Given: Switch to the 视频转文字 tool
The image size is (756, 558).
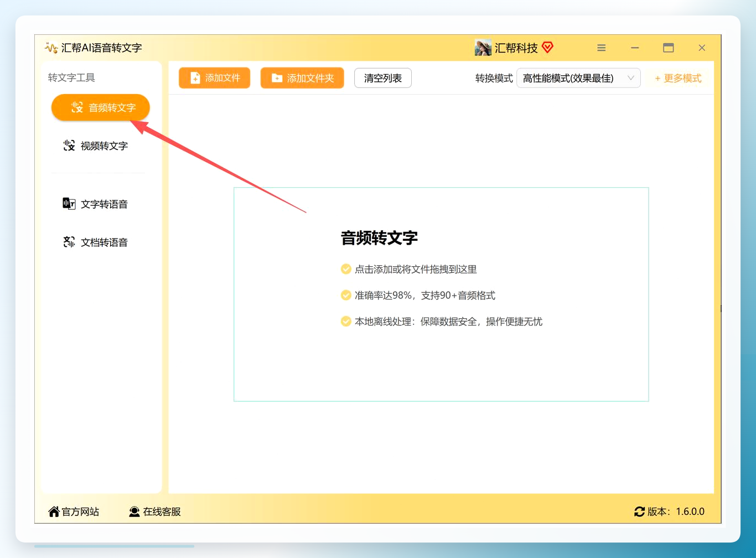Looking at the screenshot, I should (96, 146).
